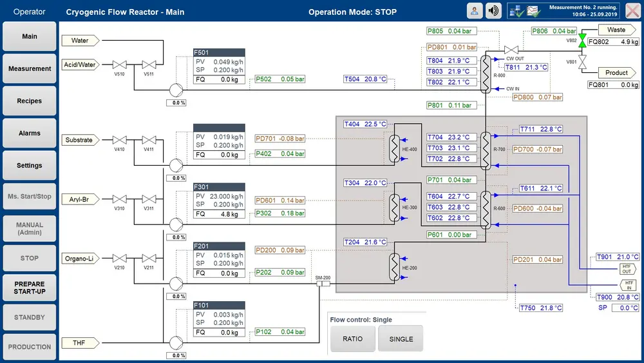
Task: Click the Waste outlet label
Action: (x=617, y=30)
